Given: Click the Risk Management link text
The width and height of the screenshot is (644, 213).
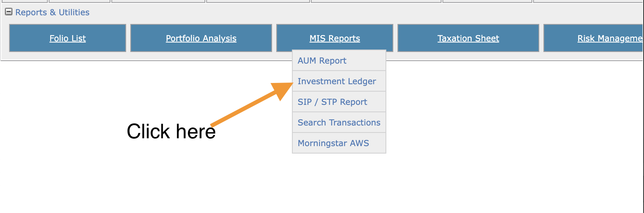Looking at the screenshot, I should pyautogui.click(x=609, y=38).
